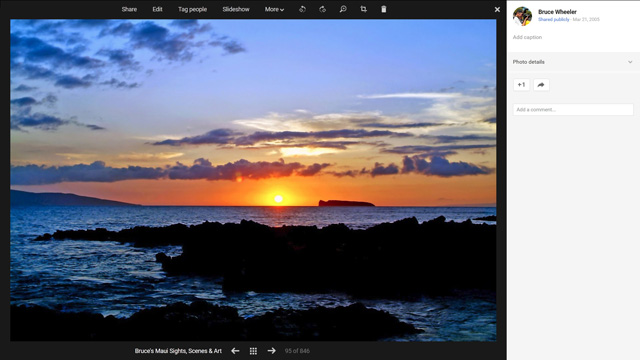Go to next photo arrow
640x360 pixels.
point(271,351)
